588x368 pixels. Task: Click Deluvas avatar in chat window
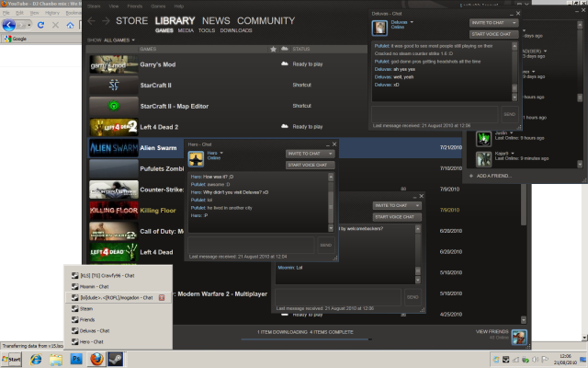click(x=379, y=25)
